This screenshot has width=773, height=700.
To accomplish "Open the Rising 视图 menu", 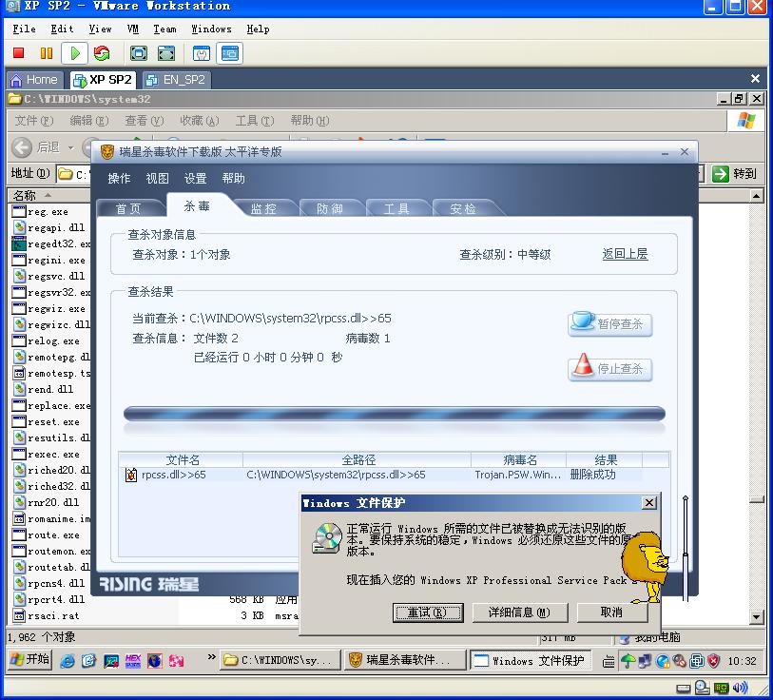I will 157,178.
